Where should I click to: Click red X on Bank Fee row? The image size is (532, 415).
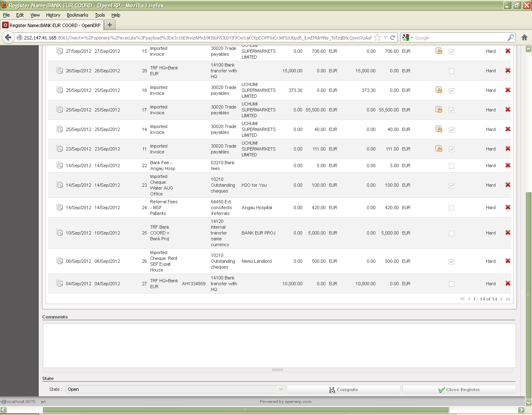pyautogui.click(x=507, y=166)
